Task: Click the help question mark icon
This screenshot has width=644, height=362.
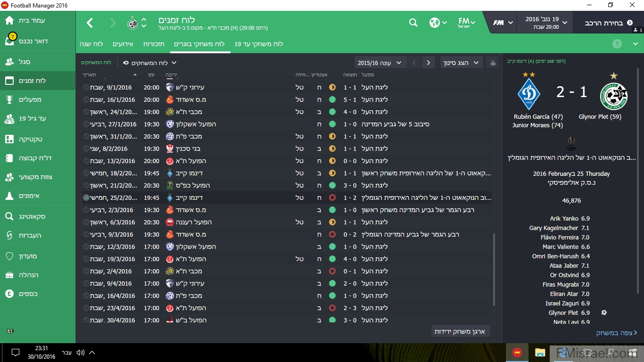Action: [x=617, y=44]
